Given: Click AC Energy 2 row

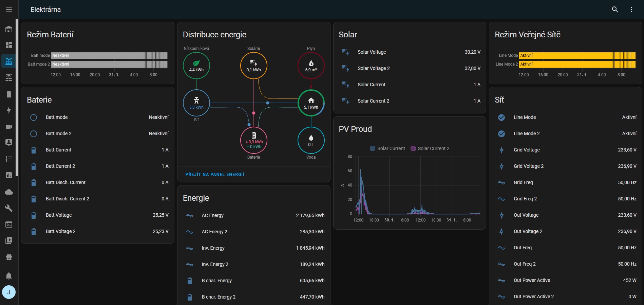Looking at the screenshot, I should point(254,232).
